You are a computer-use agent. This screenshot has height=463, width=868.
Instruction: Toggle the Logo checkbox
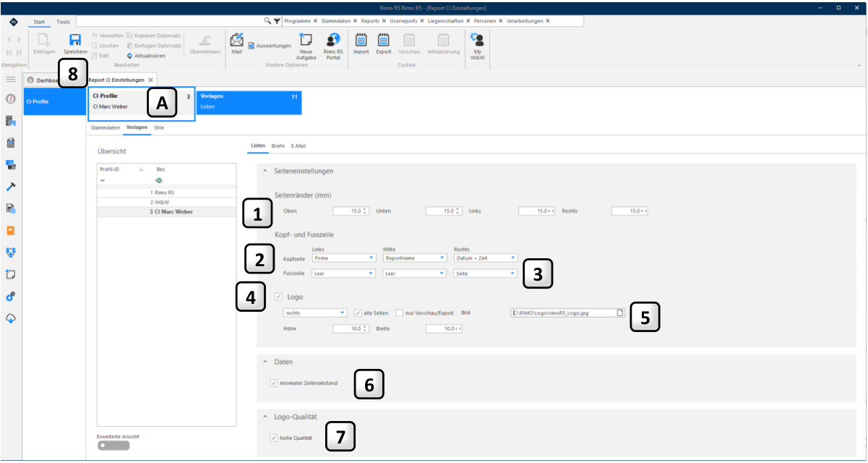(279, 297)
